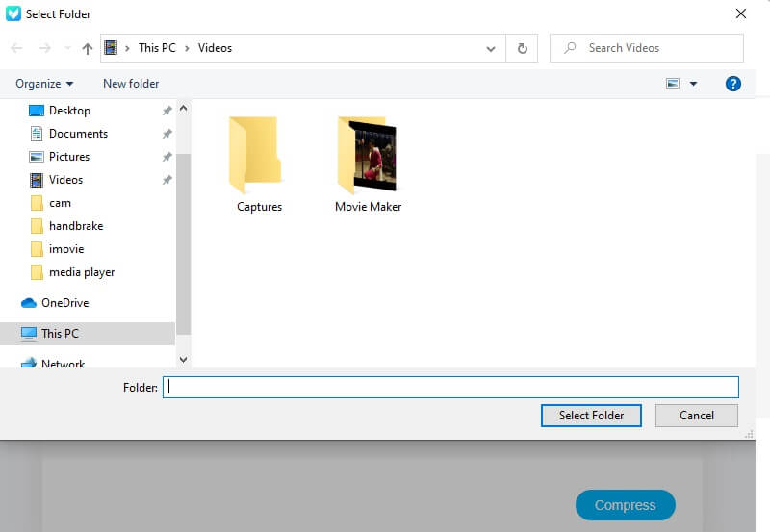Show recent locations dropdown arrow

66,48
